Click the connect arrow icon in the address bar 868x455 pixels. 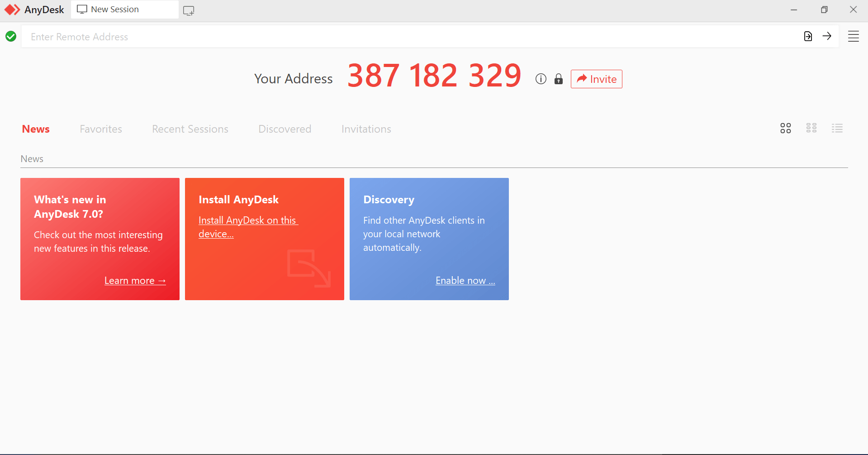(x=827, y=36)
